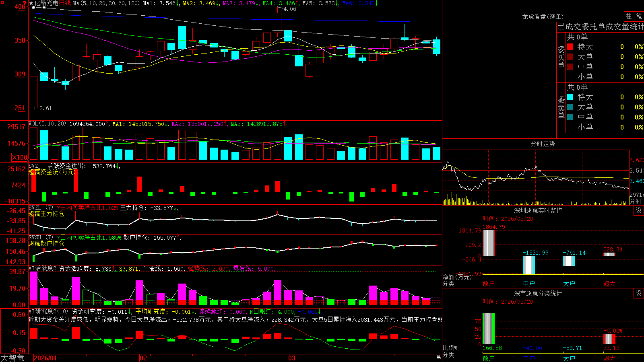The width and height of the screenshot is (644, 362).
Task: Click the 日线 period label
Action: pos(65,3)
